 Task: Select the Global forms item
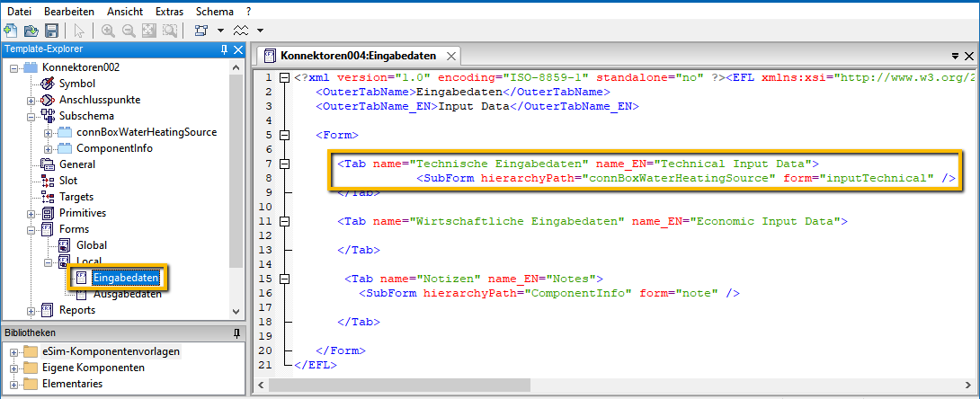pos(91,245)
